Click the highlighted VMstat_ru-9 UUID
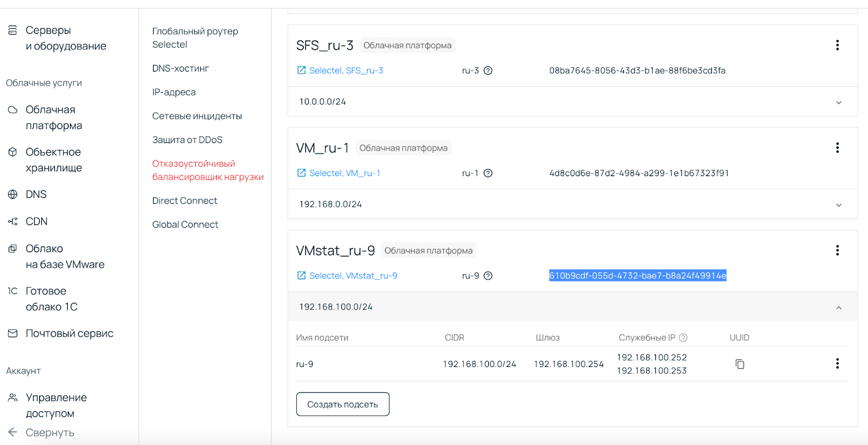This screenshot has width=868, height=445. 637,275
